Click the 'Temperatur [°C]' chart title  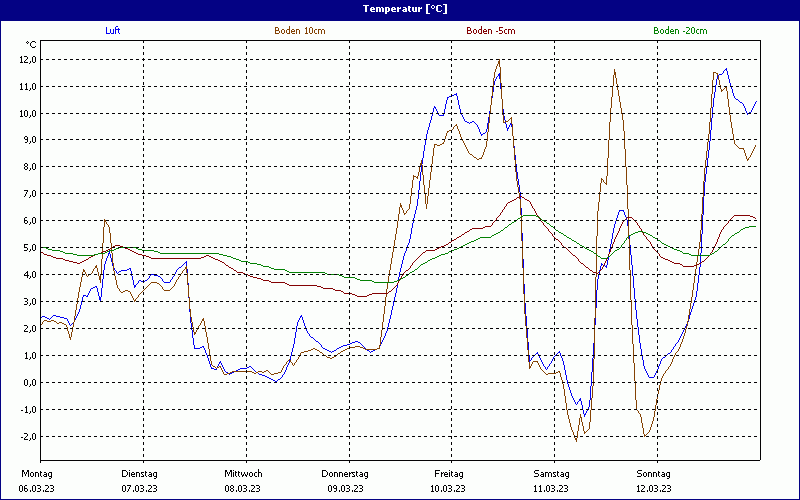click(x=405, y=9)
